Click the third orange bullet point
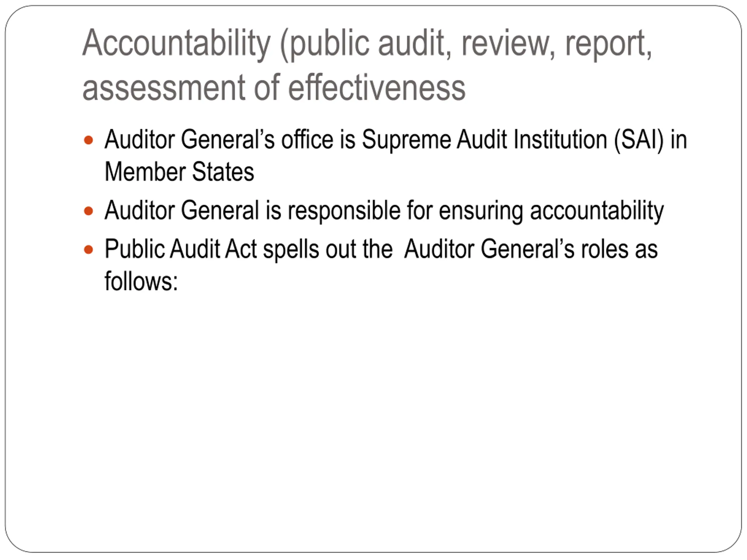Viewport: 747px width, 560px height. [88, 250]
